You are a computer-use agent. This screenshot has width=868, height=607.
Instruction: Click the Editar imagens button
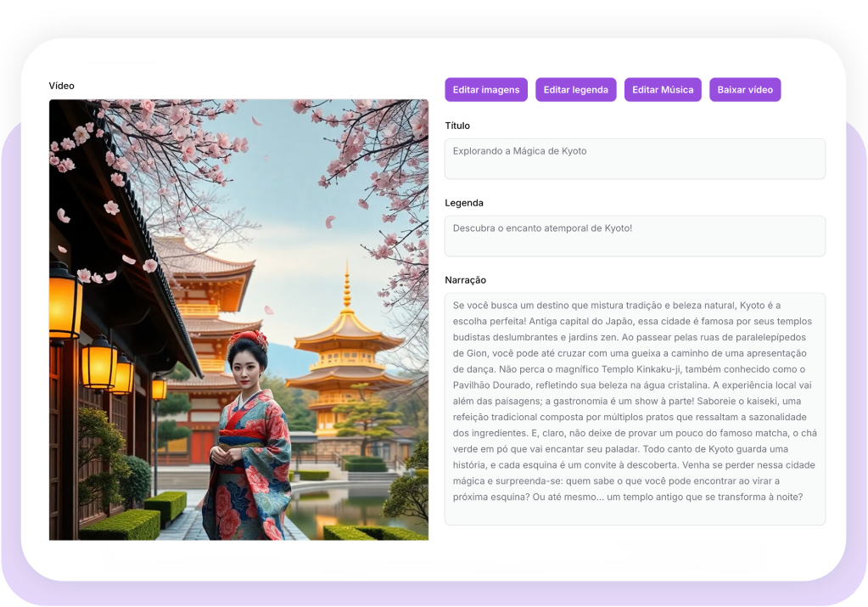pyautogui.click(x=486, y=90)
